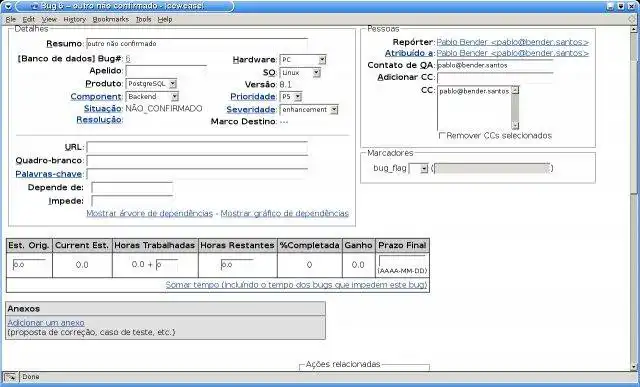Click the NÃO_CONFIRMADO status text

click(164, 109)
